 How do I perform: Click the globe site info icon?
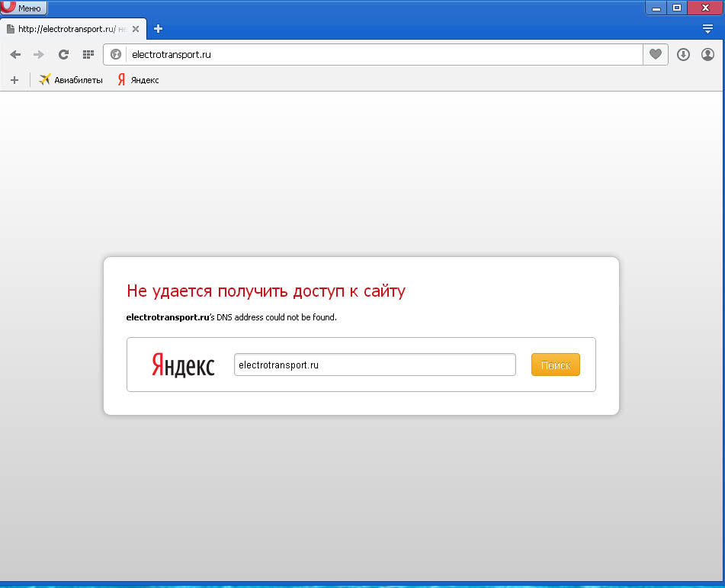(116, 54)
